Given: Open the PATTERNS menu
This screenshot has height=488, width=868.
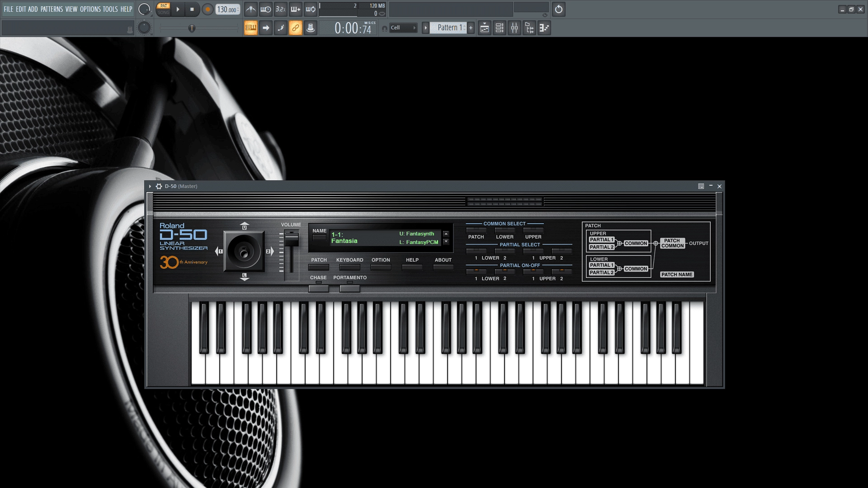Looking at the screenshot, I should coord(52,9).
